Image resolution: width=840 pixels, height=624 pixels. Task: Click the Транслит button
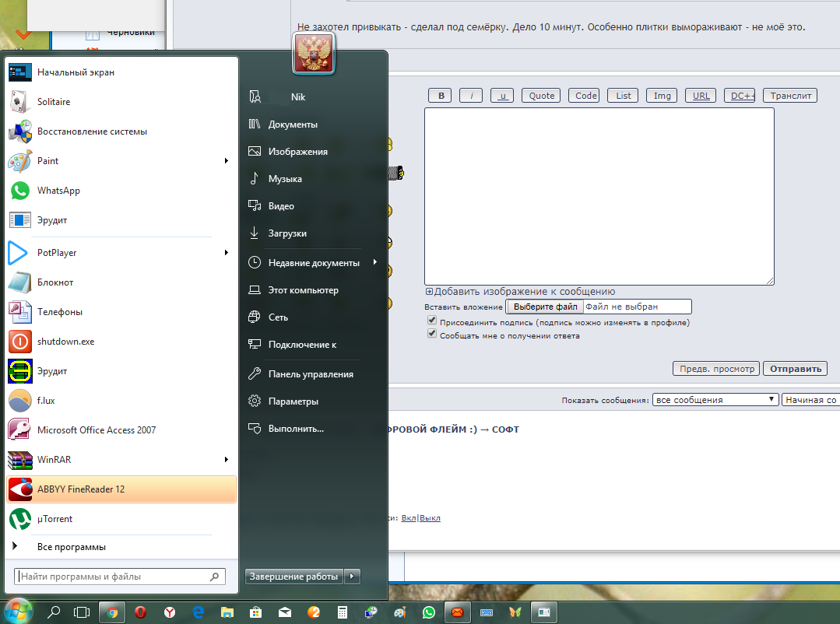point(790,96)
